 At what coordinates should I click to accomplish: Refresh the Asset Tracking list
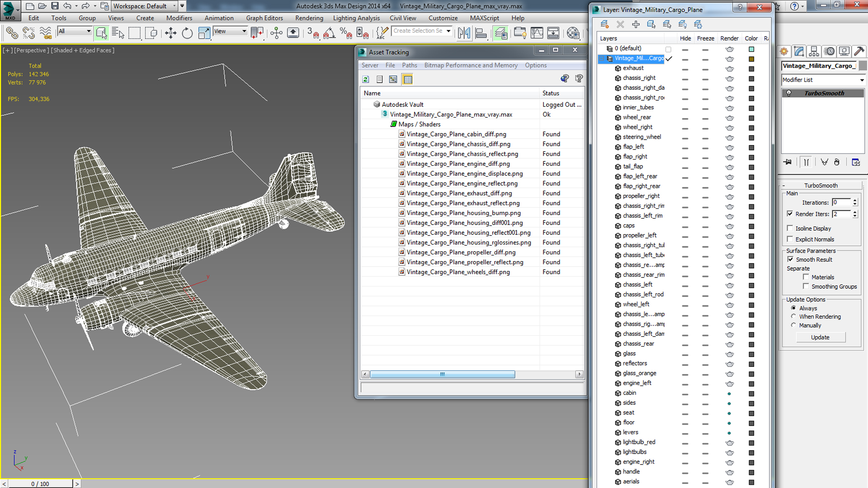[366, 80]
